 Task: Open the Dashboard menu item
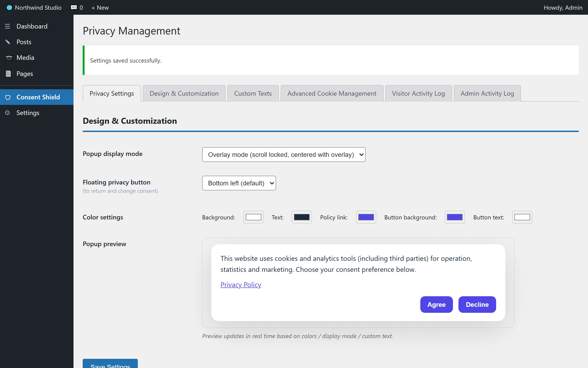point(37,26)
